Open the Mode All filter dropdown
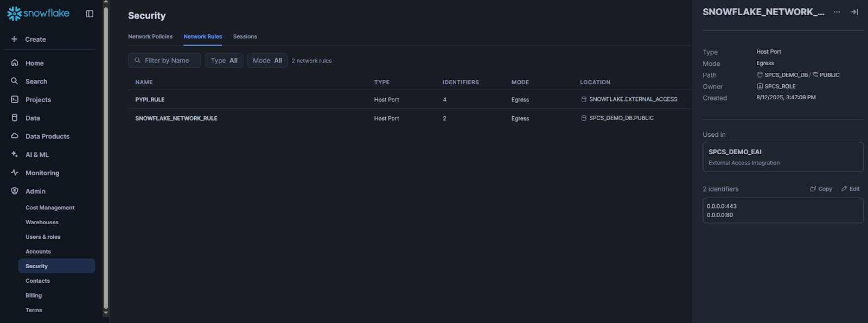The image size is (868, 323). click(x=267, y=60)
